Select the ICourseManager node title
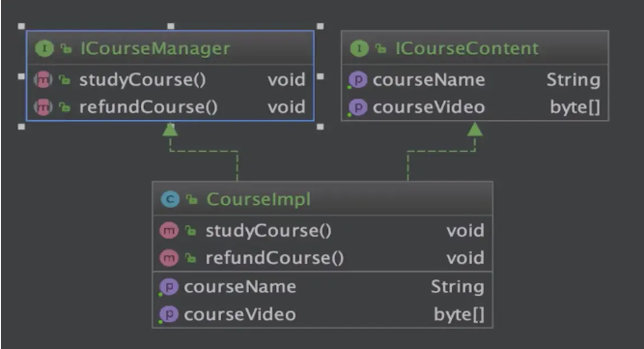644x349 pixels. pyautogui.click(x=155, y=48)
